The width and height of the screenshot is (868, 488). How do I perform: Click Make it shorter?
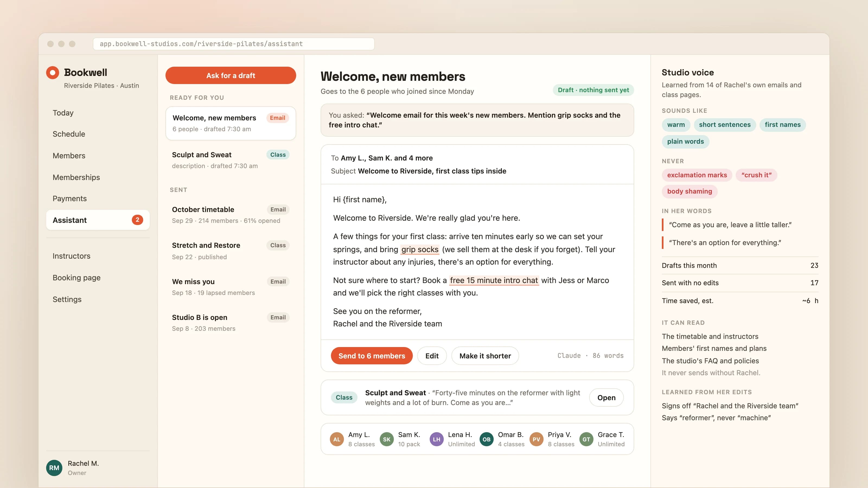485,356
